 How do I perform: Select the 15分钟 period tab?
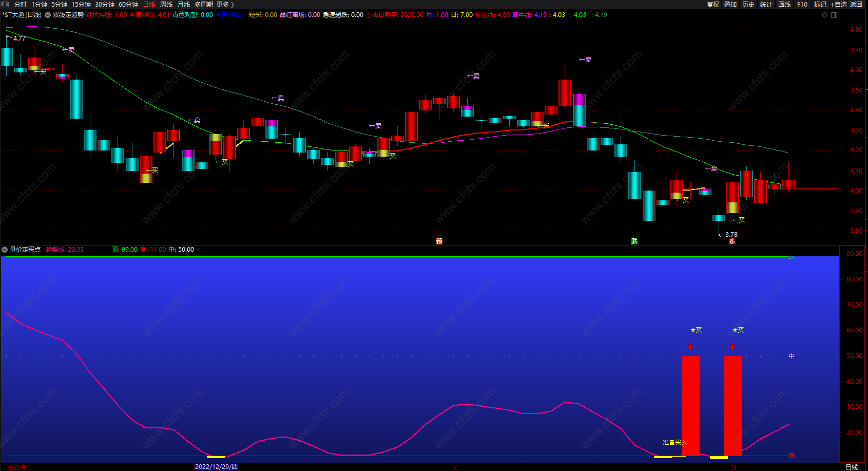click(81, 5)
